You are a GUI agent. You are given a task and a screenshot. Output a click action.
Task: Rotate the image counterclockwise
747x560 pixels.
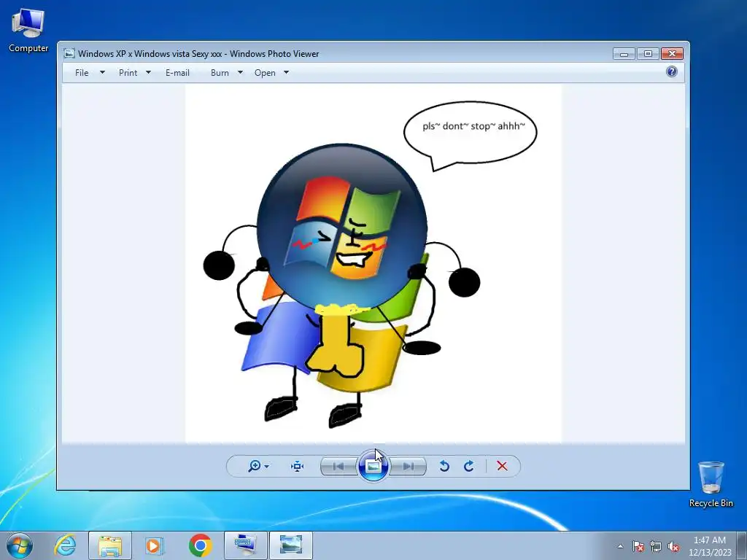(x=444, y=466)
